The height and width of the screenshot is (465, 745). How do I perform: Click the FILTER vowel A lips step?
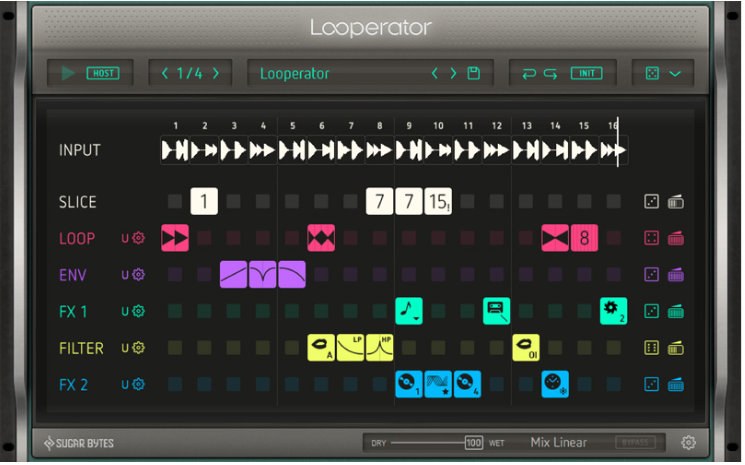coord(321,348)
